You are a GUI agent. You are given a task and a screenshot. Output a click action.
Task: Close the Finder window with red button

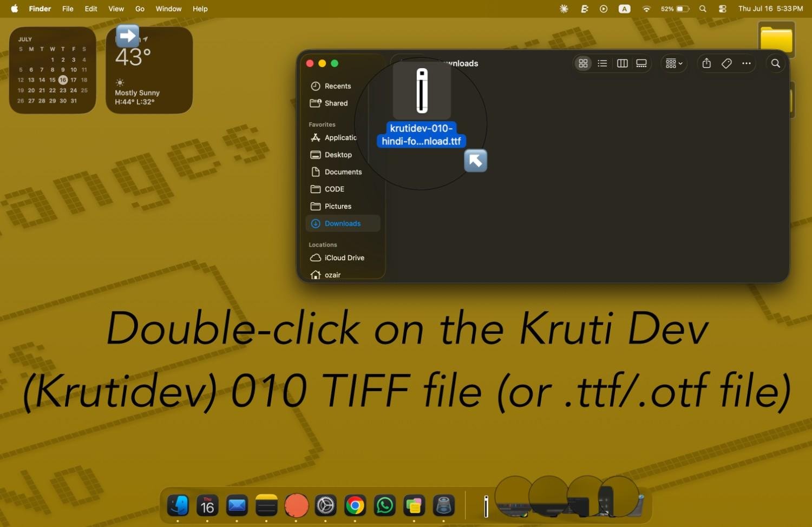pos(310,63)
